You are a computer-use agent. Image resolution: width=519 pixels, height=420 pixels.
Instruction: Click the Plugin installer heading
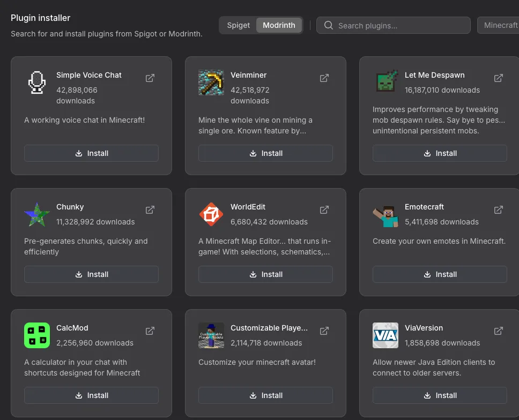pos(40,18)
